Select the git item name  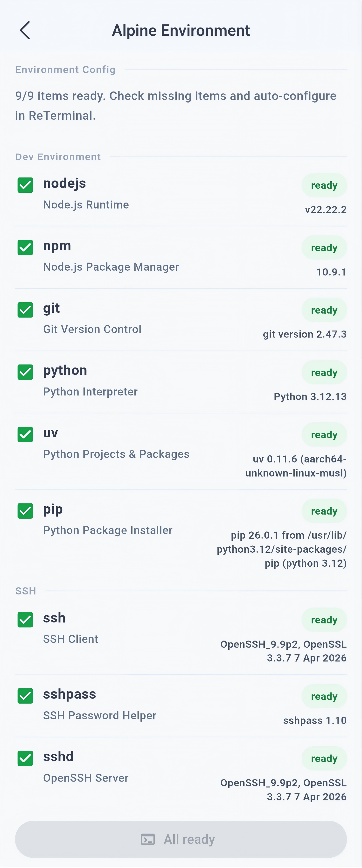pos(51,308)
